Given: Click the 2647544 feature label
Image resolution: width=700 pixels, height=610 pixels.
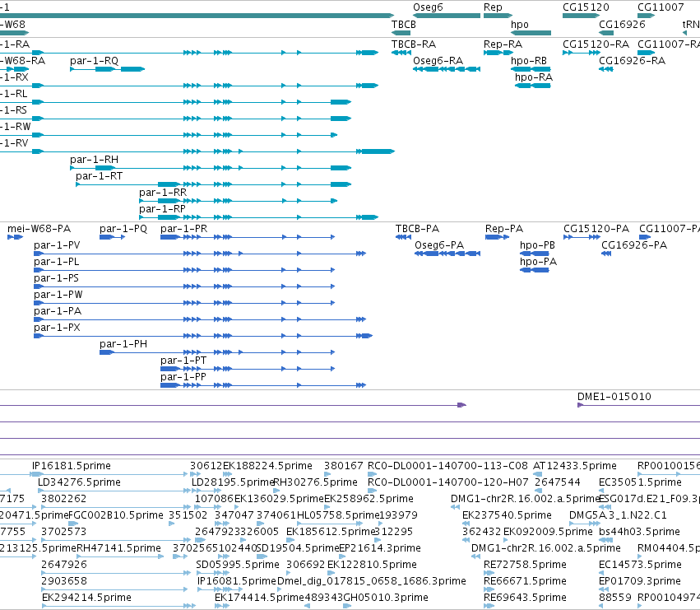Looking at the screenshot, I should tap(557, 482).
